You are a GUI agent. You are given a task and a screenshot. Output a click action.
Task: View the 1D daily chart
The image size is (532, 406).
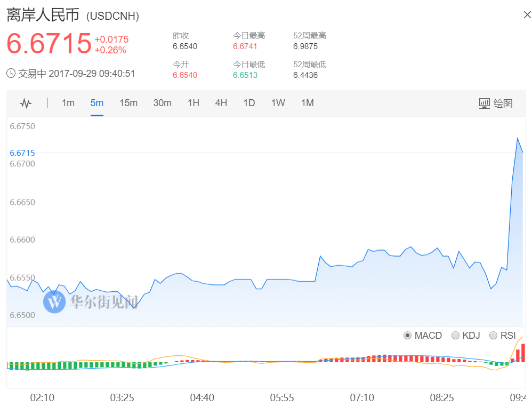click(x=249, y=103)
